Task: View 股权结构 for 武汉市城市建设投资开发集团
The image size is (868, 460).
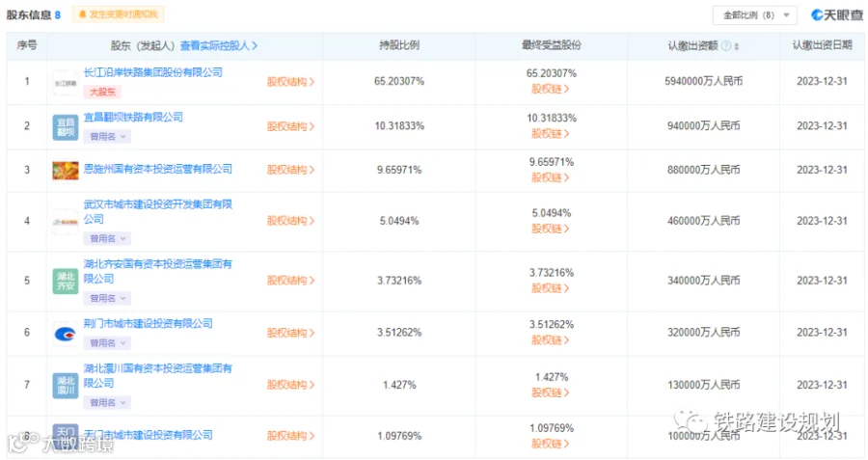Action: coord(290,221)
